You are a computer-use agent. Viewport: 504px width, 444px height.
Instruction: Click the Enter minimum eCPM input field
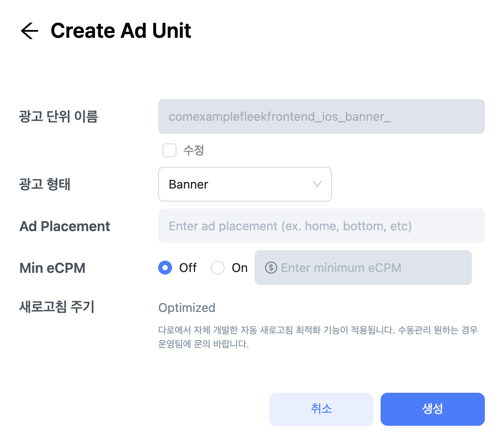tap(363, 268)
